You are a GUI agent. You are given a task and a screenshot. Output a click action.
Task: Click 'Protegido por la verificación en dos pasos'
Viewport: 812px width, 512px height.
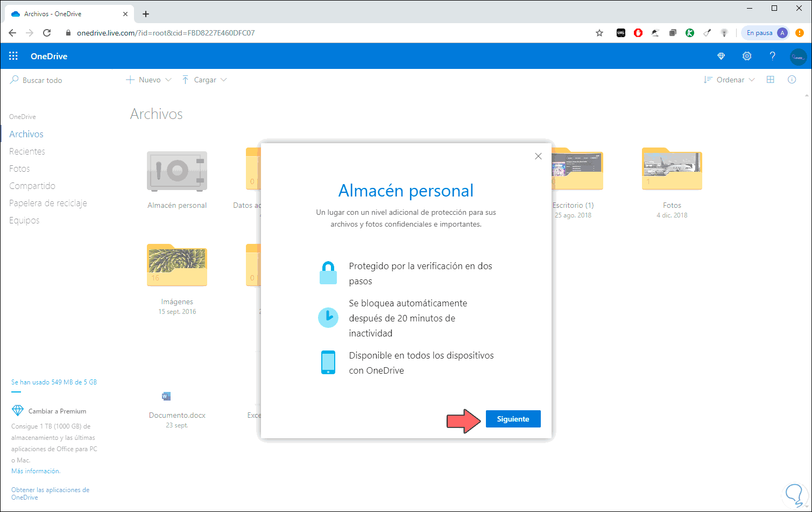tap(421, 273)
